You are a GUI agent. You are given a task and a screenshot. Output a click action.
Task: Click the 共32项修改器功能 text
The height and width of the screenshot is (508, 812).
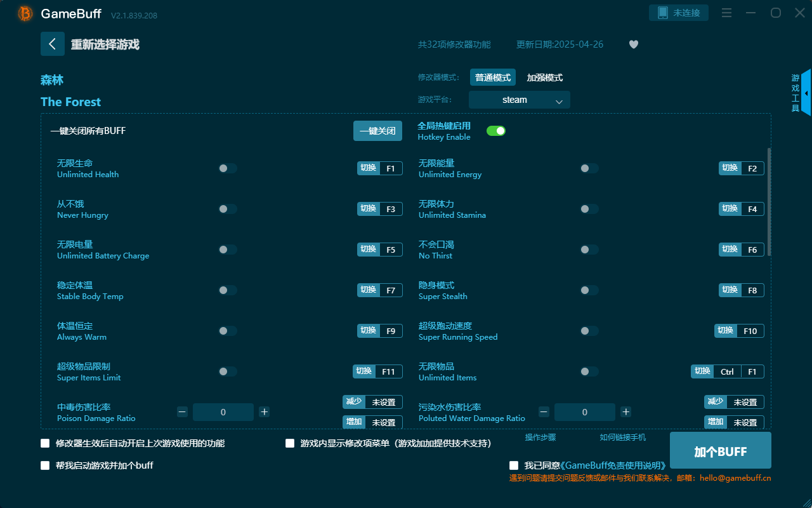[x=454, y=44]
